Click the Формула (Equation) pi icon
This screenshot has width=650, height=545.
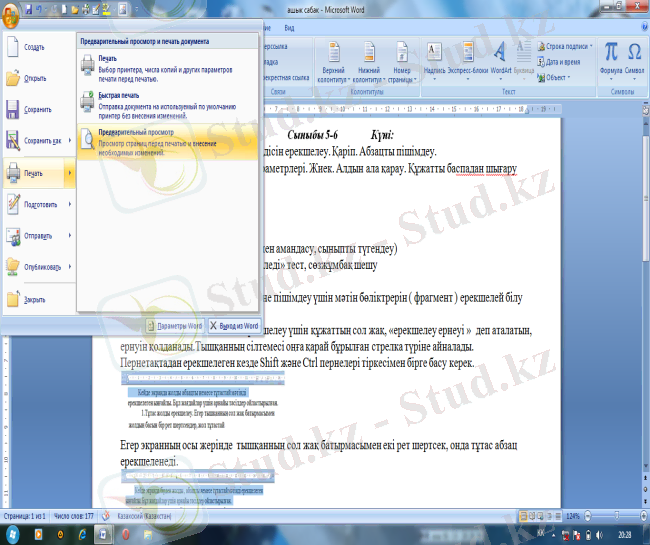coord(610,56)
